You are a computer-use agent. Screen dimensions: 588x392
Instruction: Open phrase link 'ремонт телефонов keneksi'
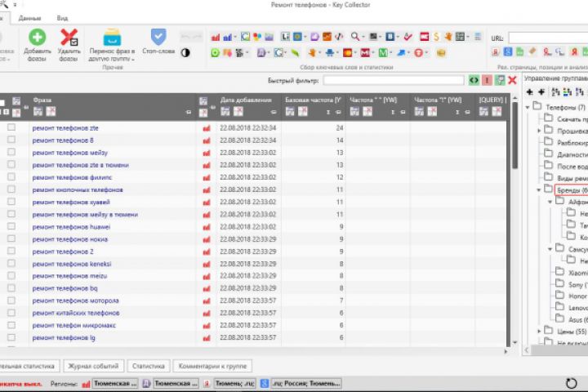72,264
